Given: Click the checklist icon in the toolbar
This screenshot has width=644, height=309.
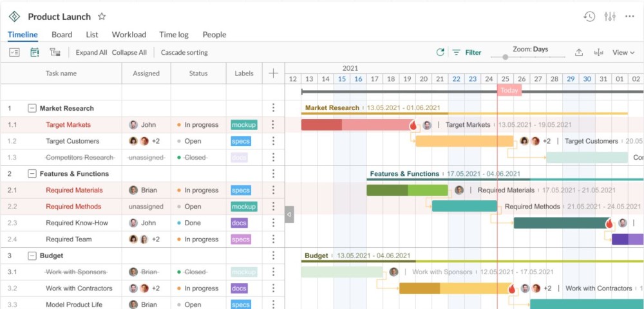Looking at the screenshot, I should tap(14, 52).
